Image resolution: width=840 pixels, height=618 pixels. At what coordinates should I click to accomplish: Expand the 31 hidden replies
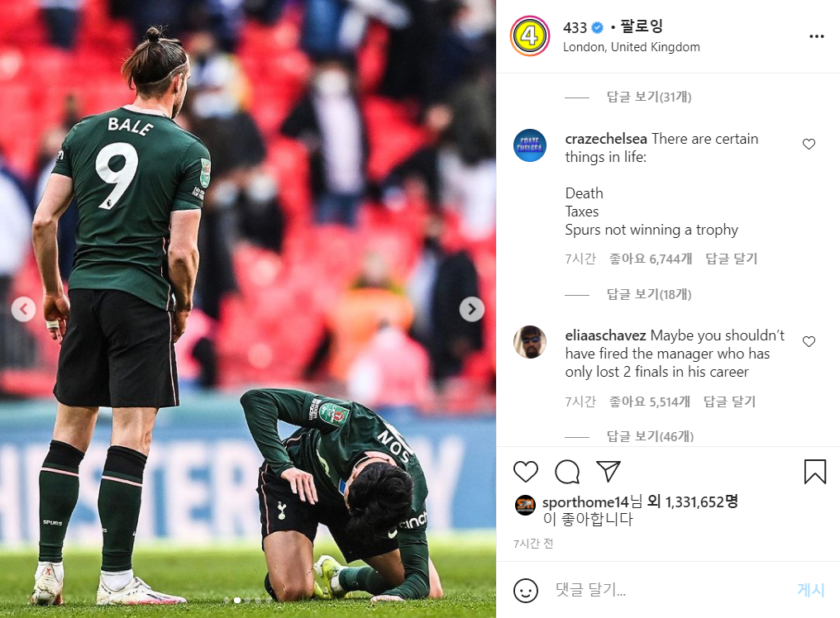click(x=649, y=97)
